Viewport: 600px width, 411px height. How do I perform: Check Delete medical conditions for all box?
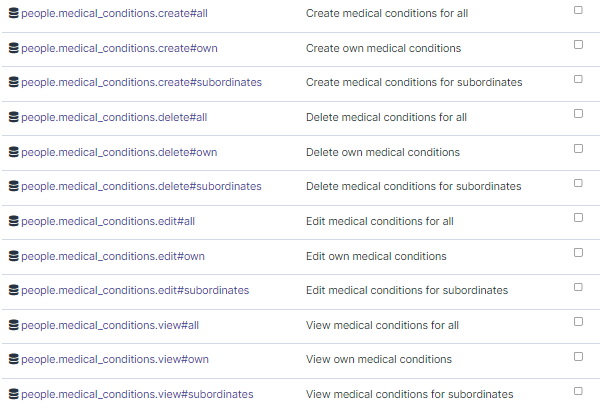578,114
